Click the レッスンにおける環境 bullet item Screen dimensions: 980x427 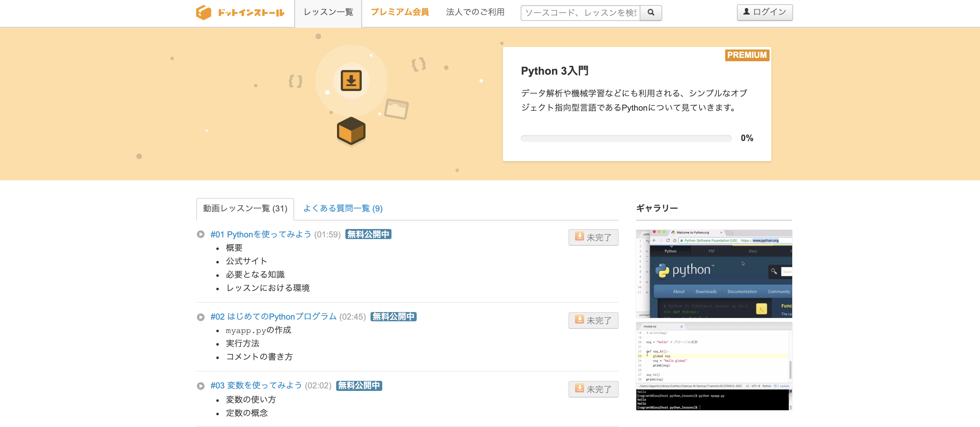click(268, 288)
